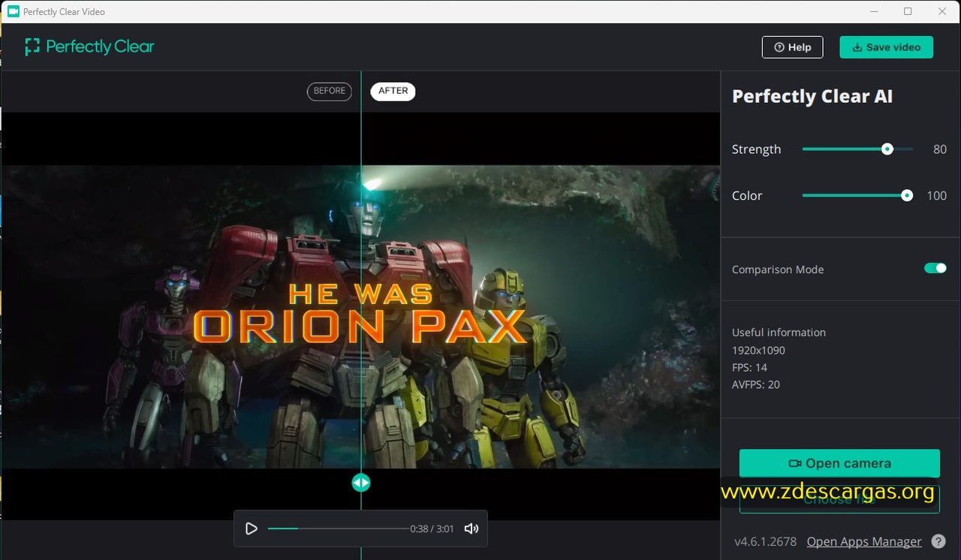Click the question mark help icon

point(938,541)
